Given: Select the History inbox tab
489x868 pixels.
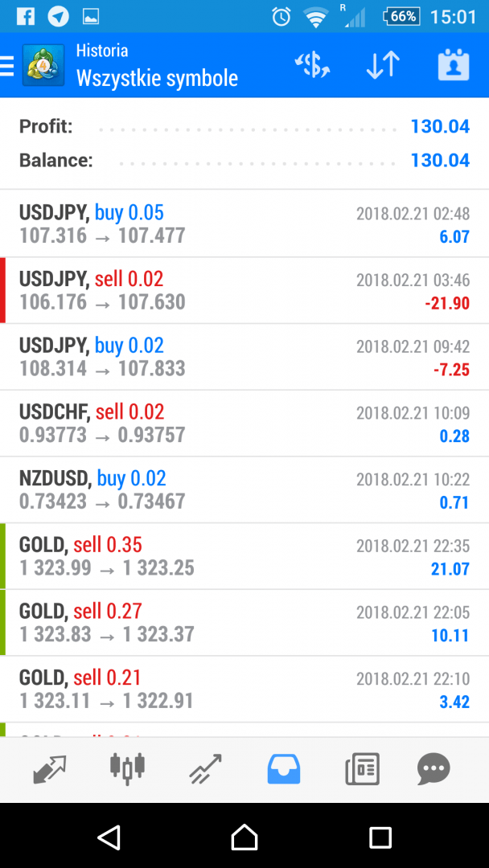Looking at the screenshot, I should [283, 769].
